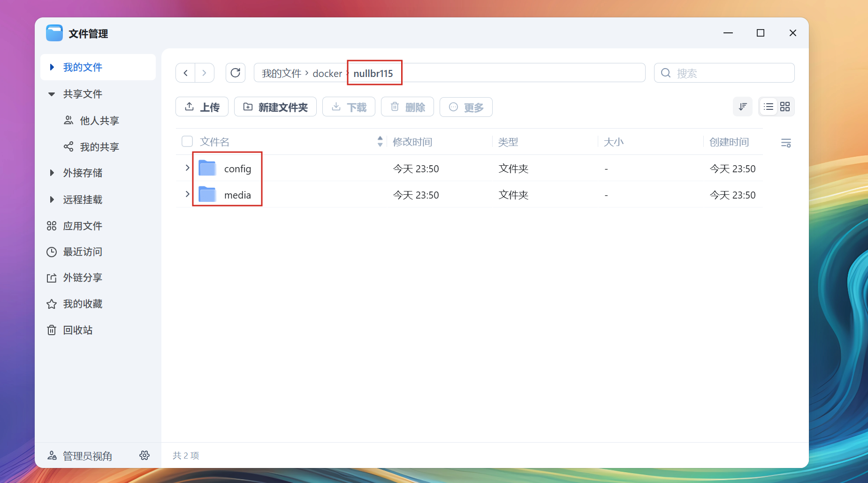Click the 上传 upload button
The height and width of the screenshot is (483, 868).
pyautogui.click(x=202, y=107)
